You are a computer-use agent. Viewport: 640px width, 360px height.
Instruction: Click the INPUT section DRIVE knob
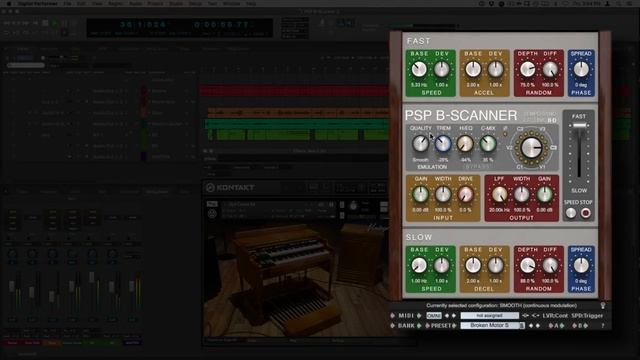(x=465, y=195)
